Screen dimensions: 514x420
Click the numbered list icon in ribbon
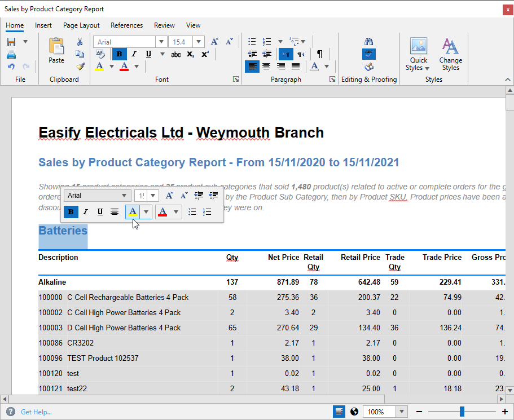[267, 42]
